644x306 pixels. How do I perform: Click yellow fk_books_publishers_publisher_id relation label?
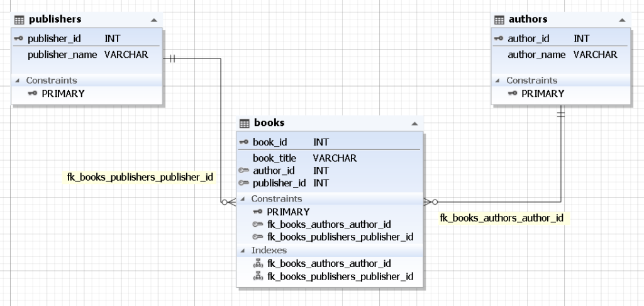[x=140, y=178]
